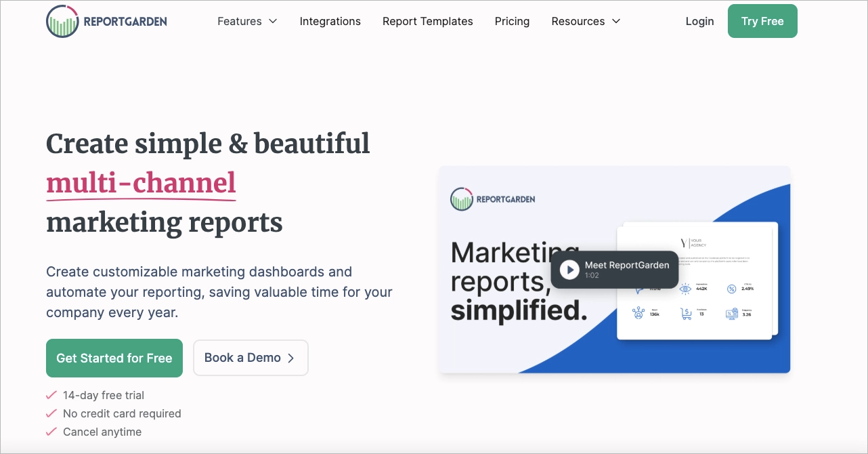The image size is (868, 454).
Task: Click the Frequency monitor icon showing 3.26
Action: click(x=731, y=313)
